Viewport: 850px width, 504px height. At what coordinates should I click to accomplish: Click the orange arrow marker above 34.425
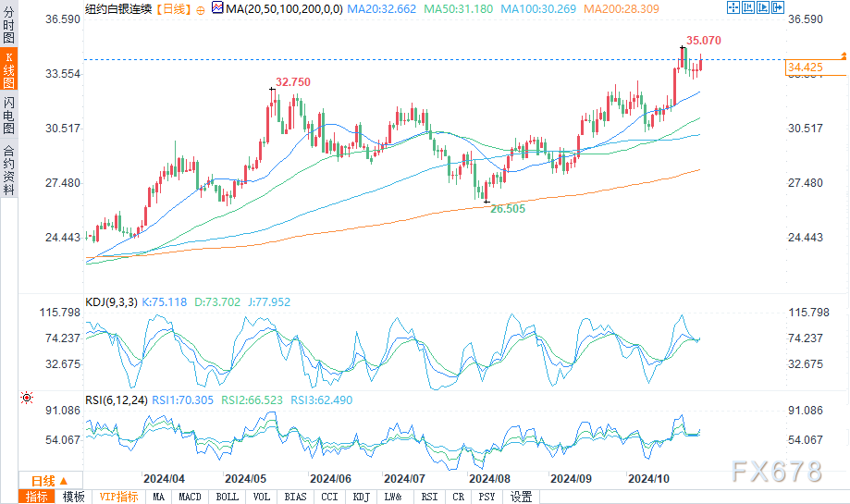point(844,55)
